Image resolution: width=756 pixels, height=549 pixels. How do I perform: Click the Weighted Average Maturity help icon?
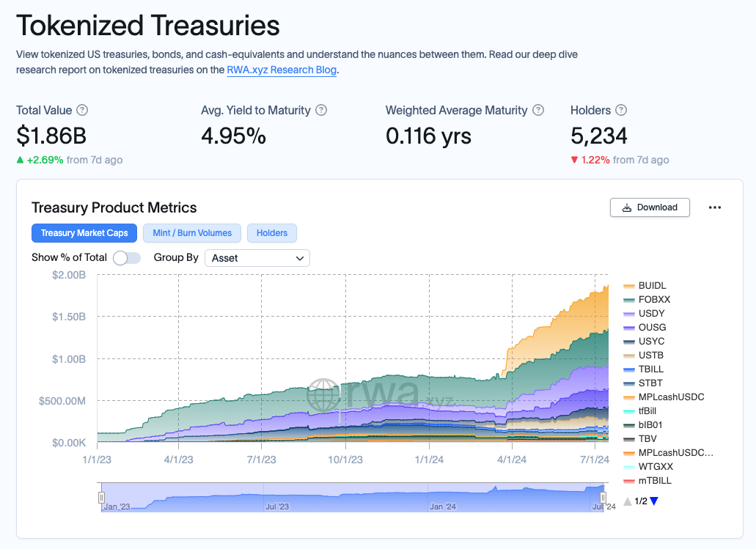coord(538,111)
